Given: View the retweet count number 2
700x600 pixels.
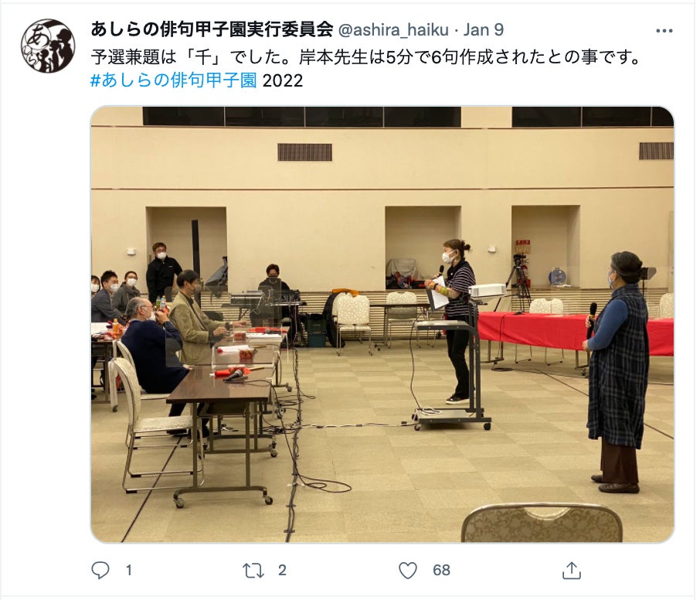Looking at the screenshot, I should [282, 571].
